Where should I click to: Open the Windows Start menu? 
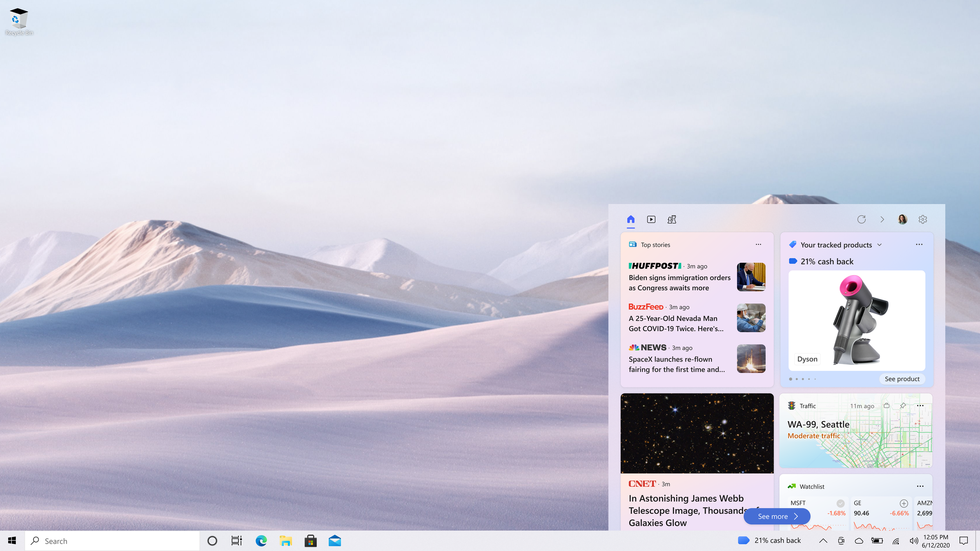12,541
